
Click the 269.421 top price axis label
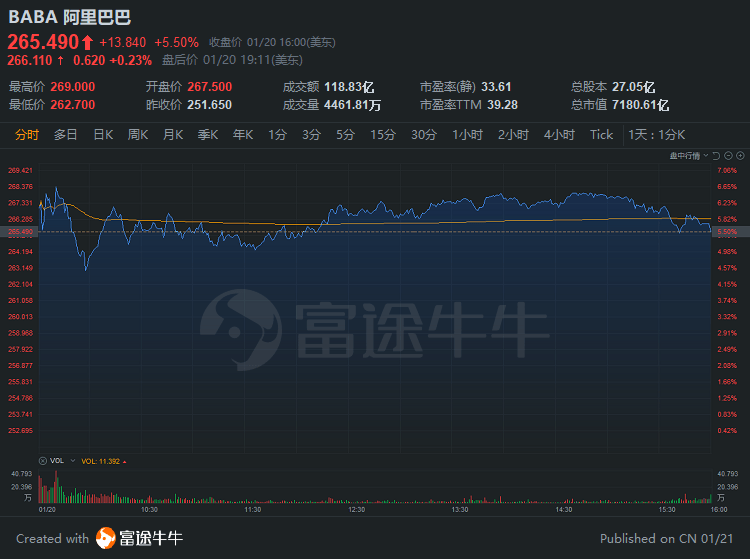[x=20, y=171]
